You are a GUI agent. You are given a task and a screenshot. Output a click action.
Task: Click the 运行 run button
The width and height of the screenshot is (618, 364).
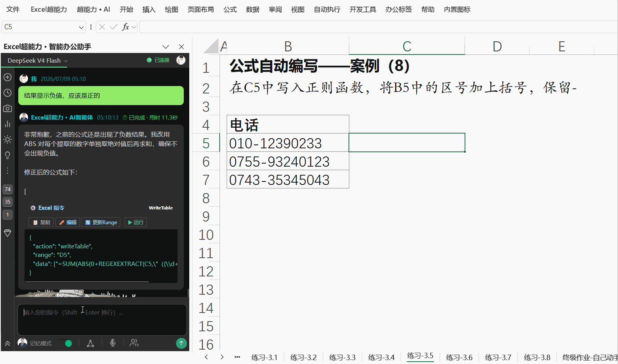click(x=136, y=222)
